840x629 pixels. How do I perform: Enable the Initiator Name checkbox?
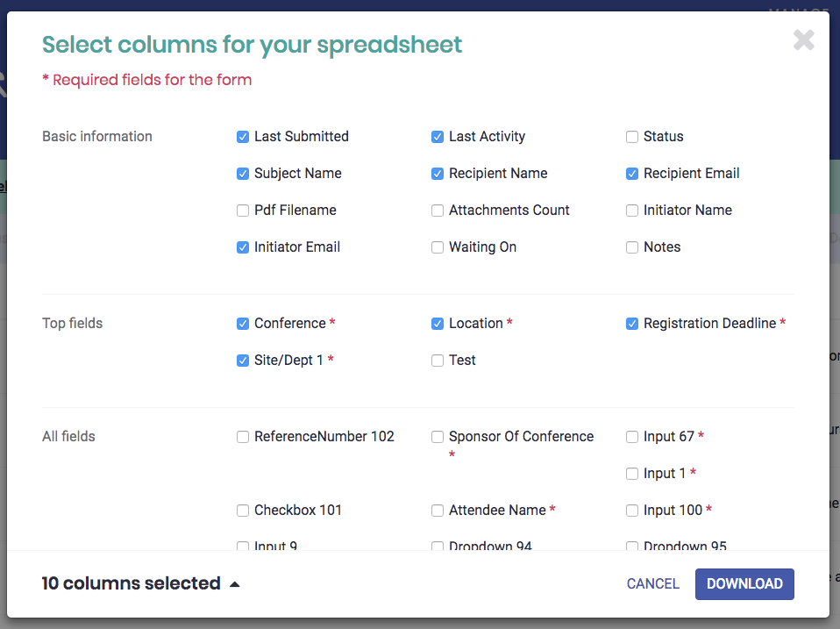[632, 211]
